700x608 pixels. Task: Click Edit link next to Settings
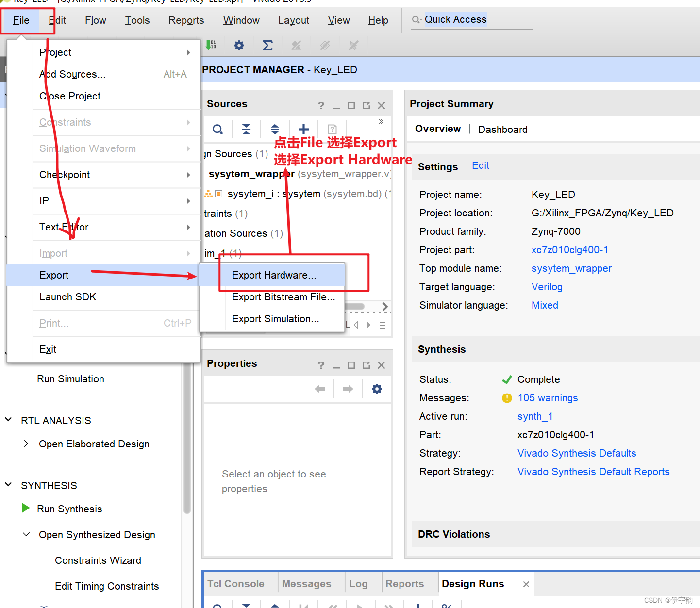point(481,165)
